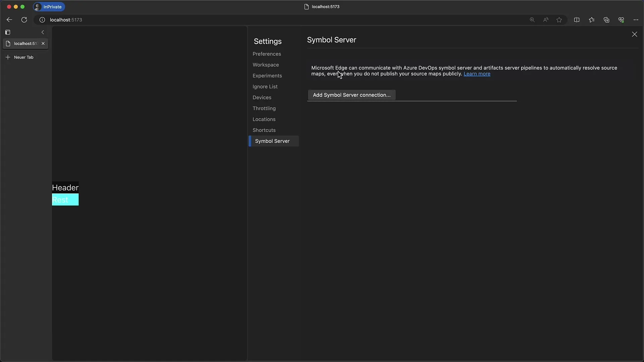The height and width of the screenshot is (362, 644).
Task: Close the localhost:51 tab
Action: [43, 44]
